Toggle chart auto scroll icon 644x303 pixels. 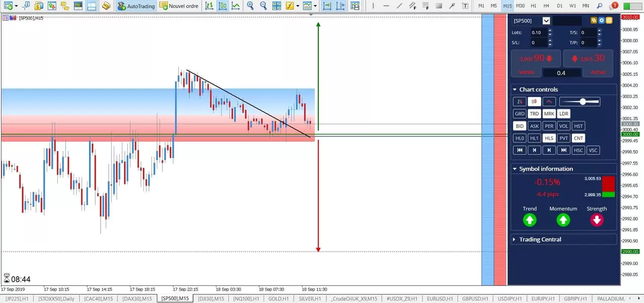click(x=327, y=6)
